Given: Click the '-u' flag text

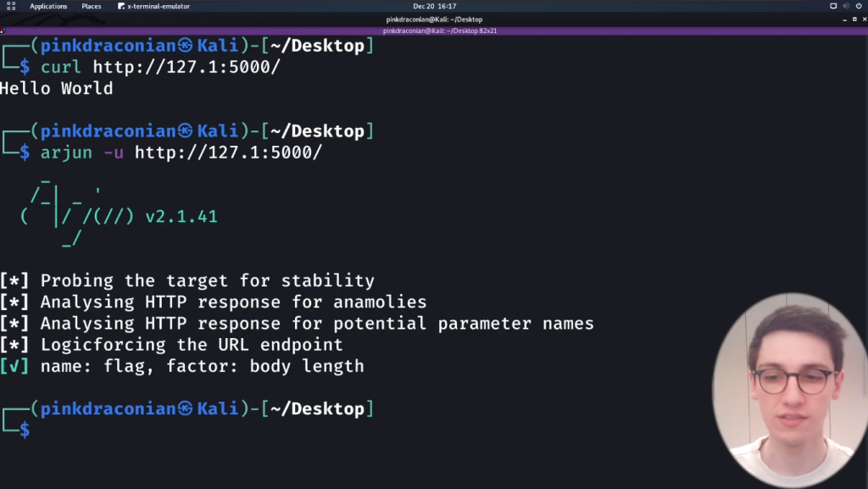Looking at the screenshot, I should pyautogui.click(x=114, y=153).
